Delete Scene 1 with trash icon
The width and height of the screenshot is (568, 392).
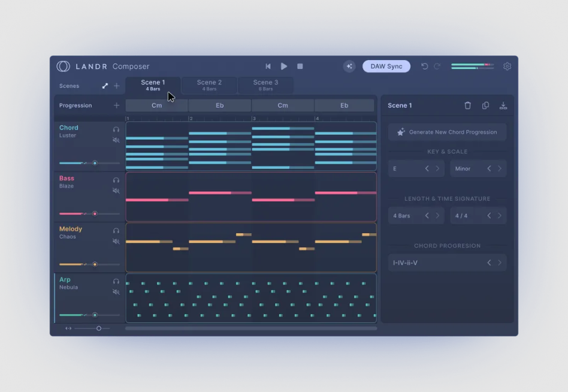(x=467, y=105)
